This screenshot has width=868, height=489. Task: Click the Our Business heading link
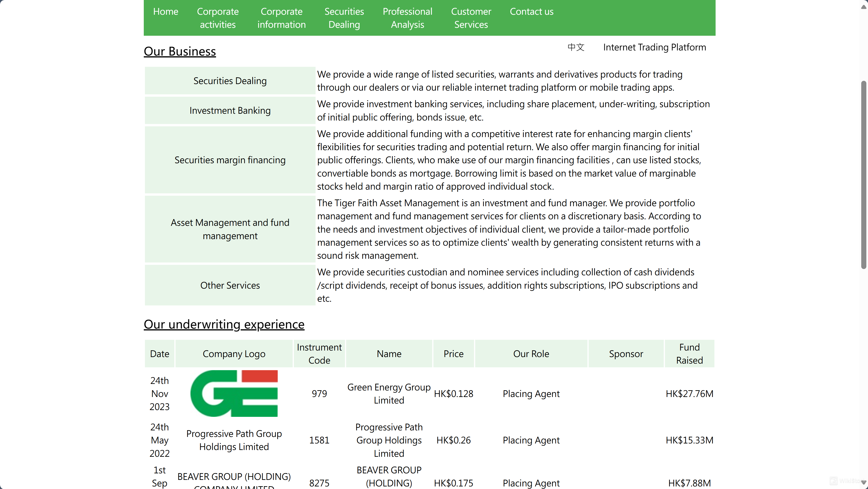coord(179,51)
